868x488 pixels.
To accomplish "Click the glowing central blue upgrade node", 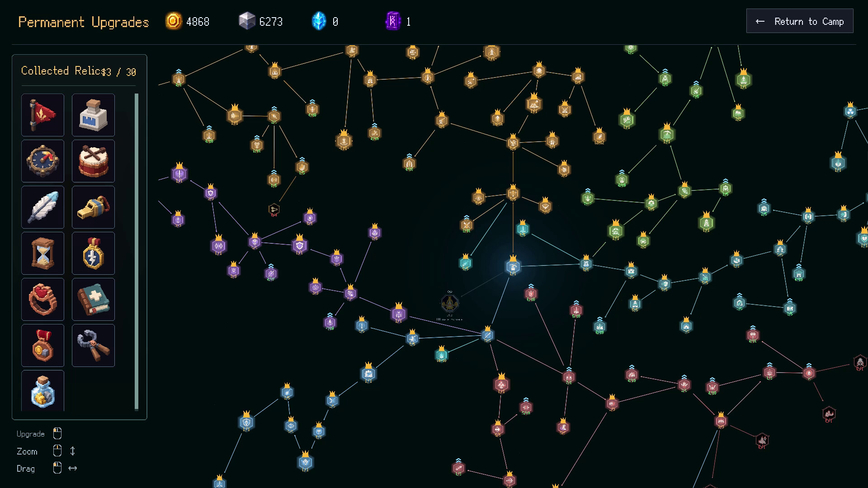I will coord(513,267).
